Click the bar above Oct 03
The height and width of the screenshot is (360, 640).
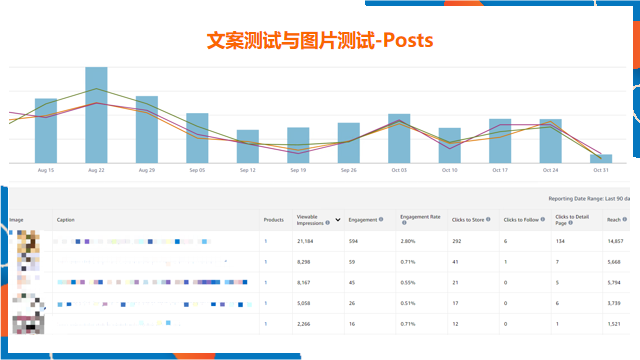399,138
